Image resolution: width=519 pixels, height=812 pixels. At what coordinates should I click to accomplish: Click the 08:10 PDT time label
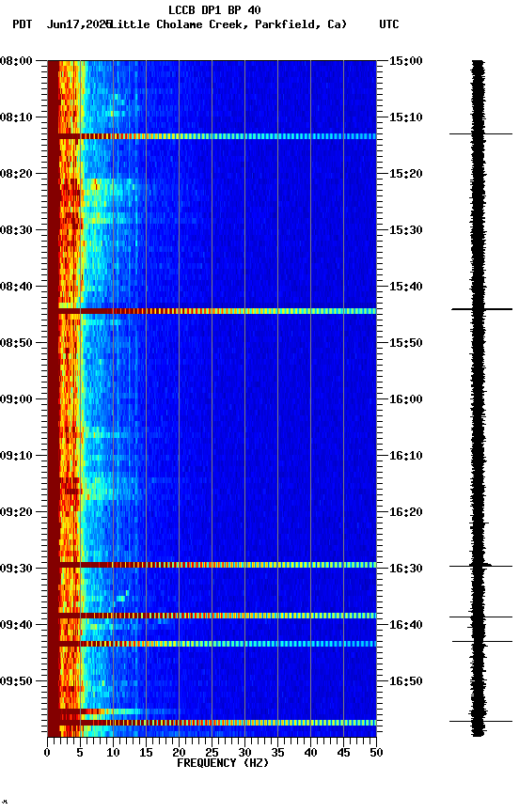(16, 117)
